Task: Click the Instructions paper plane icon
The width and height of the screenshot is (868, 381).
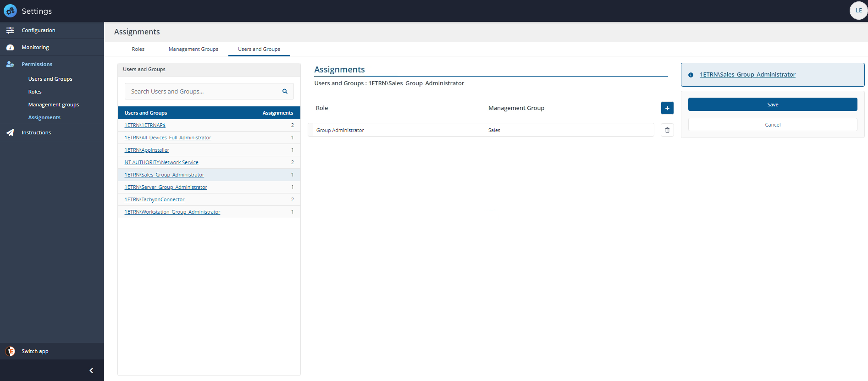Action: coord(10,133)
